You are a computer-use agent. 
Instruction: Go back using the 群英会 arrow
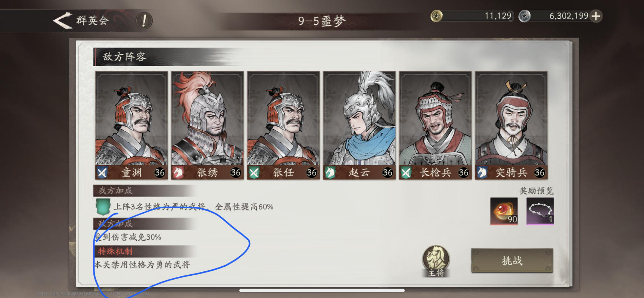[63, 20]
